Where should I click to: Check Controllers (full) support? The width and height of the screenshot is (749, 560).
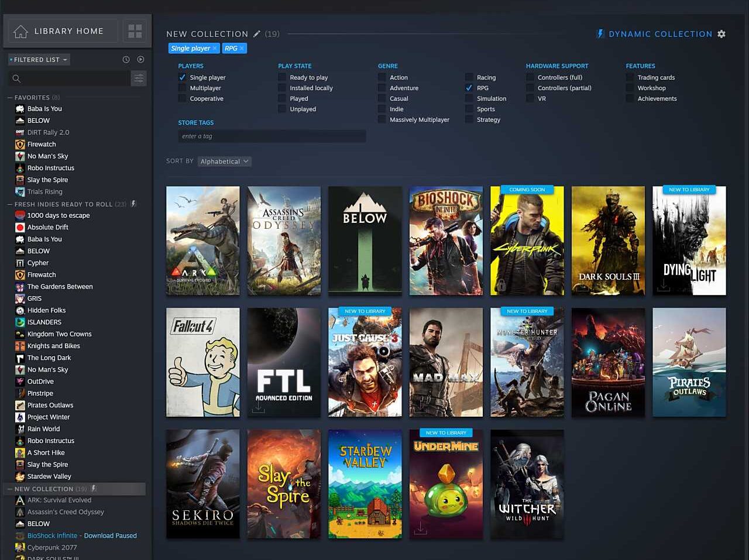(530, 77)
